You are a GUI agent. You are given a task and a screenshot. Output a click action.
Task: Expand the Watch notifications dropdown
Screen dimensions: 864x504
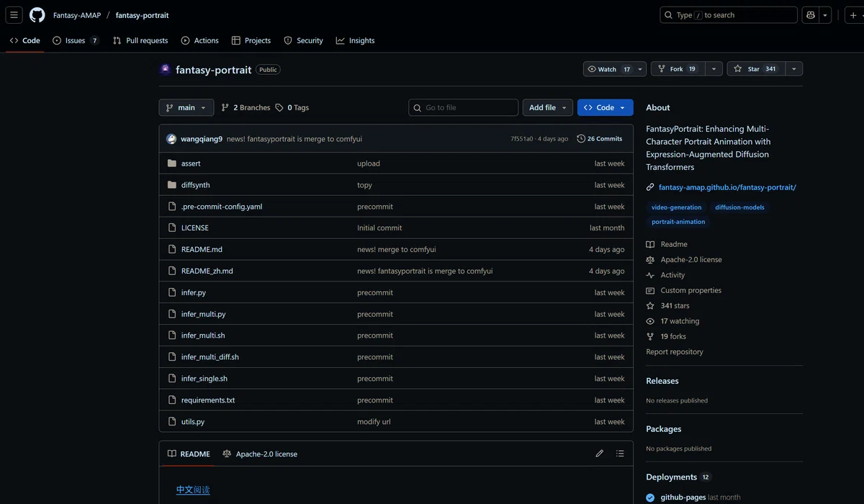click(640, 69)
